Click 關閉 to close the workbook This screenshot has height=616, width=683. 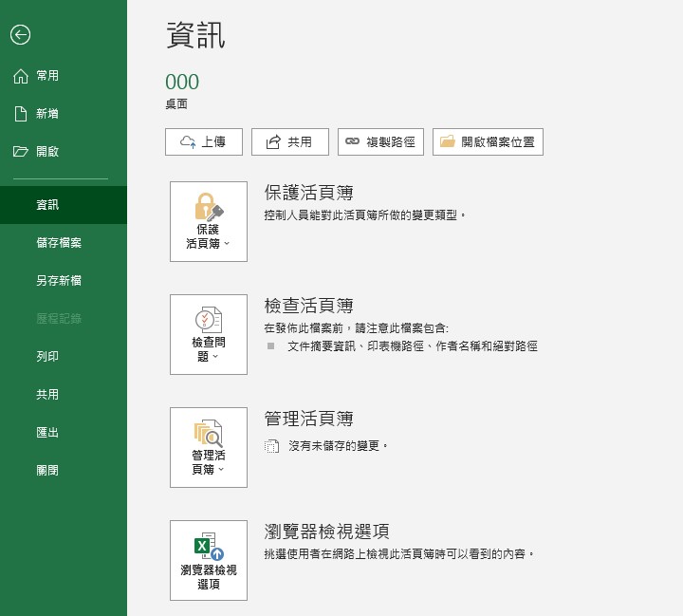click(x=47, y=471)
